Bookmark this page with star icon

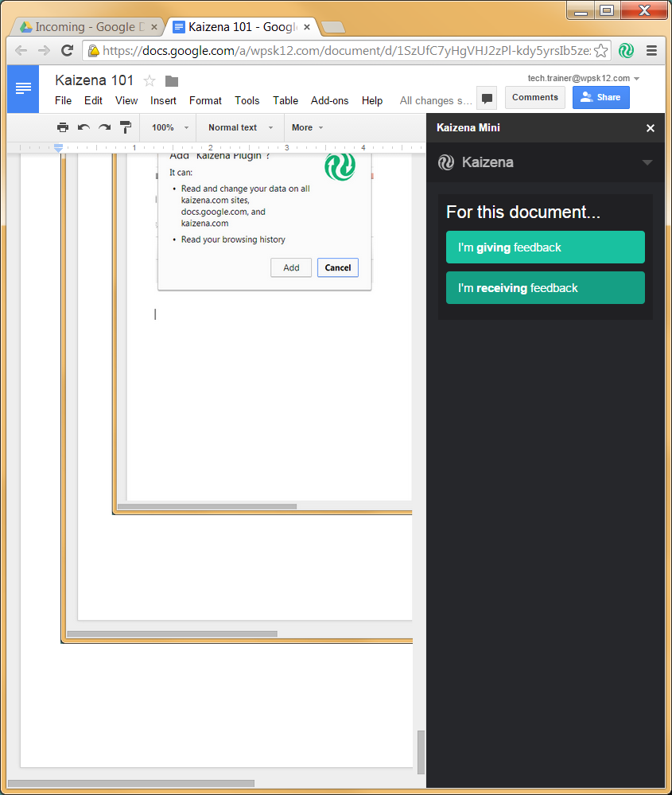point(600,50)
